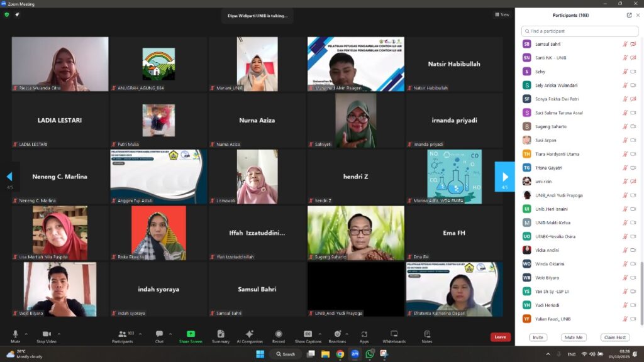Go to next gallery page arrow
The height and width of the screenshot is (362, 644).
tap(504, 177)
